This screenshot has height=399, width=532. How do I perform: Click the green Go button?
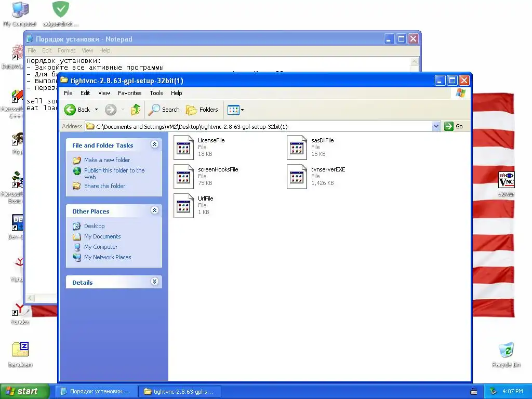click(x=454, y=127)
